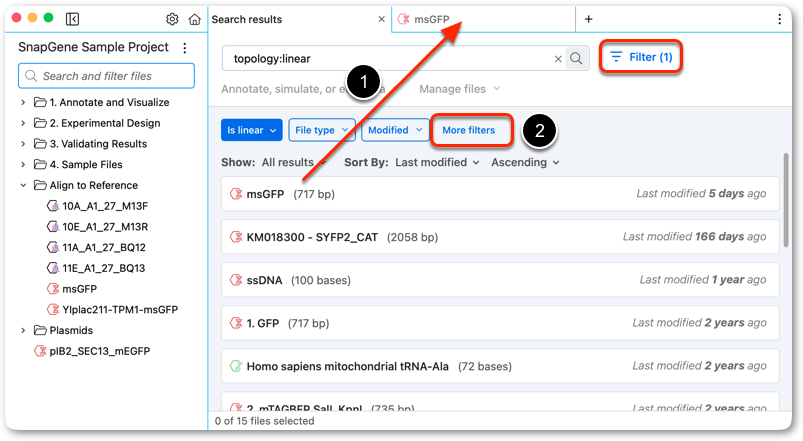Image resolution: width=803 pixels, height=441 pixels.
Task: Change Ascending sort order dropdown
Action: coord(525,162)
